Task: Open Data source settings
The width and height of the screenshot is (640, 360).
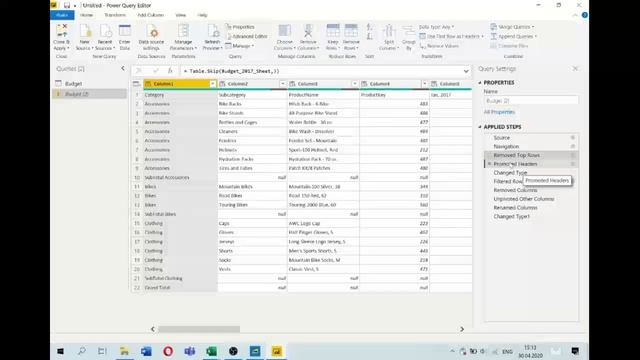Action: [x=151, y=36]
